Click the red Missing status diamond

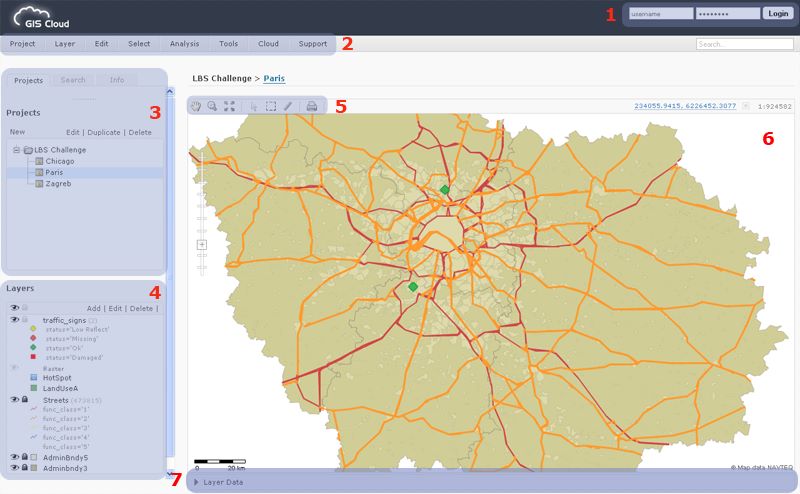tap(33, 338)
